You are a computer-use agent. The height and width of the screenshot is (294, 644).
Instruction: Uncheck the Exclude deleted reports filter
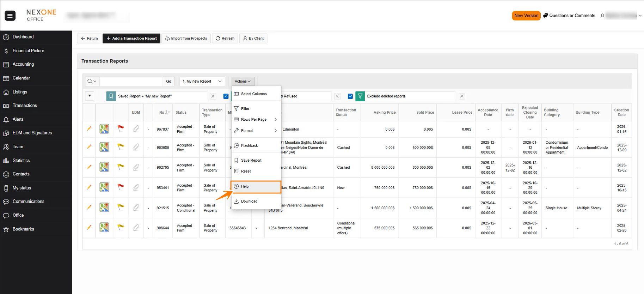click(x=350, y=96)
